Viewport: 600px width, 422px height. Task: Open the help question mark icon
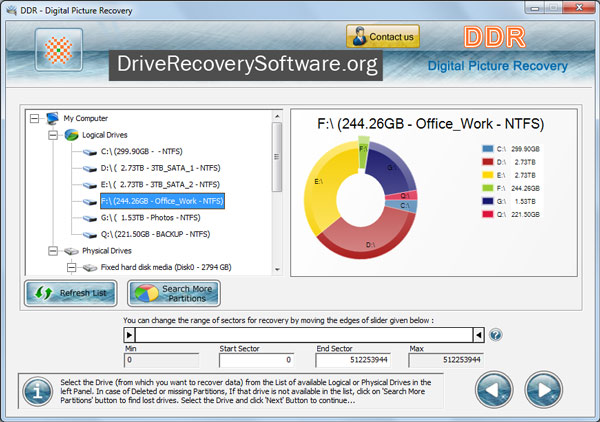click(x=496, y=335)
